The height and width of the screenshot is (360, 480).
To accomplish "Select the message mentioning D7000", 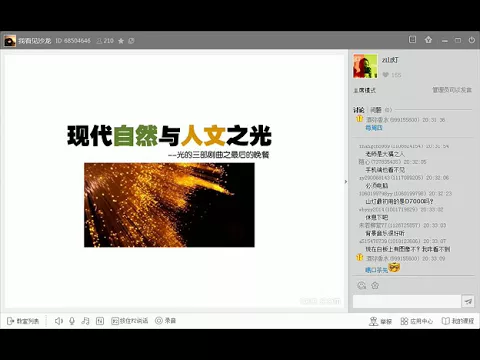I will (399, 201).
